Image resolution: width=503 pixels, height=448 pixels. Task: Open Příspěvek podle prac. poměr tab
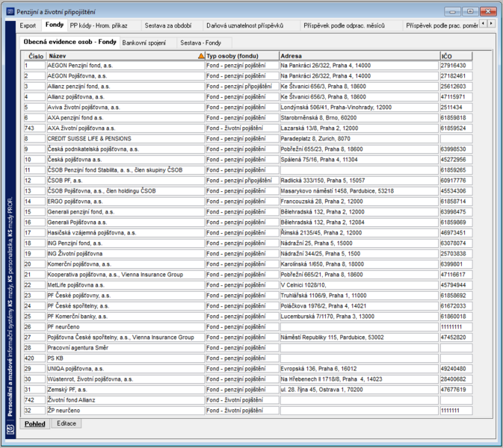coord(442,25)
